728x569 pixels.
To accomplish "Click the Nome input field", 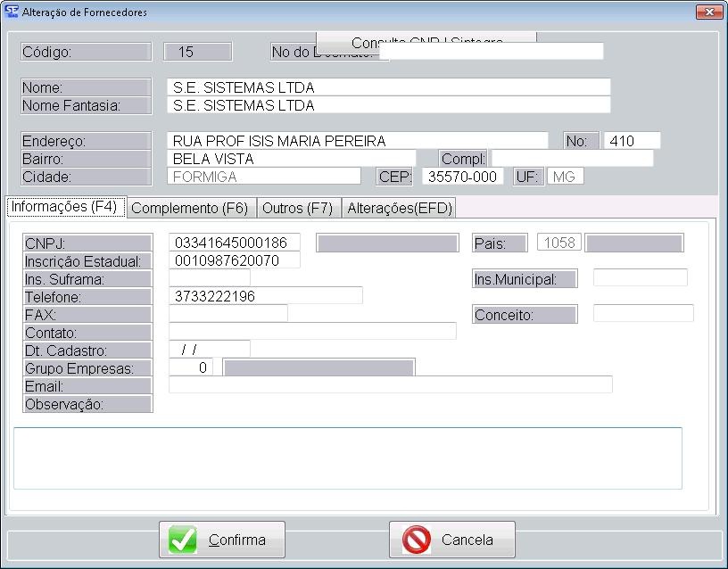I will click(x=388, y=87).
